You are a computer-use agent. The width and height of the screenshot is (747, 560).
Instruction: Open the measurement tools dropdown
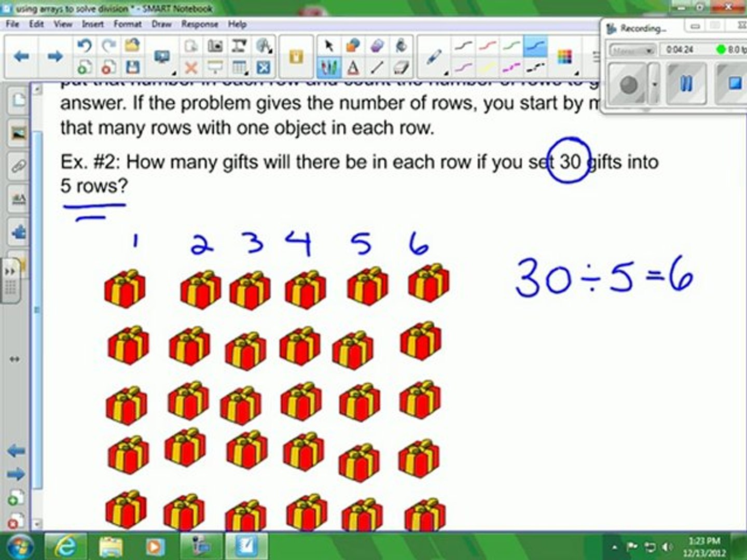pyautogui.click(x=264, y=46)
